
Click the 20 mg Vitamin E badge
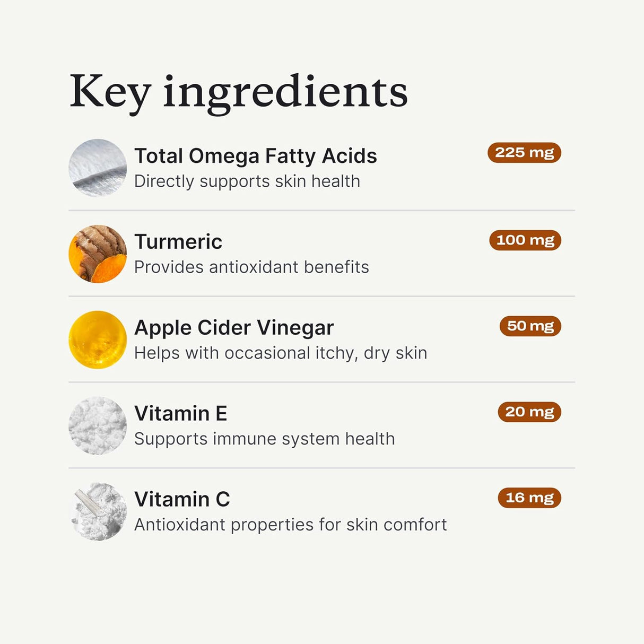coord(529,412)
